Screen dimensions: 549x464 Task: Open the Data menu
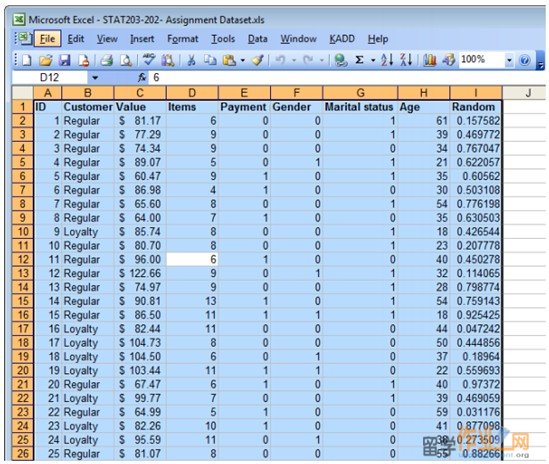pos(258,39)
